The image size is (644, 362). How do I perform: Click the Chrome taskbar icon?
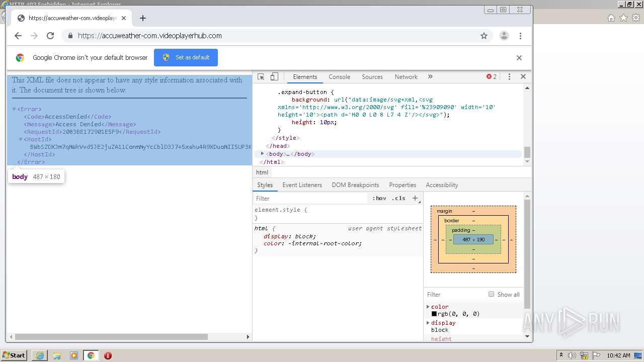tap(91, 355)
